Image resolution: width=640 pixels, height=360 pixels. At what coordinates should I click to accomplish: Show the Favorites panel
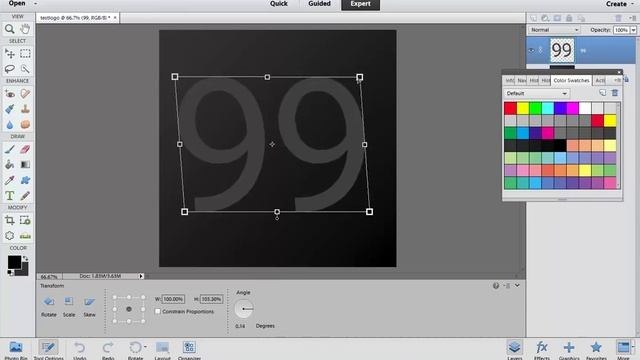596,350
